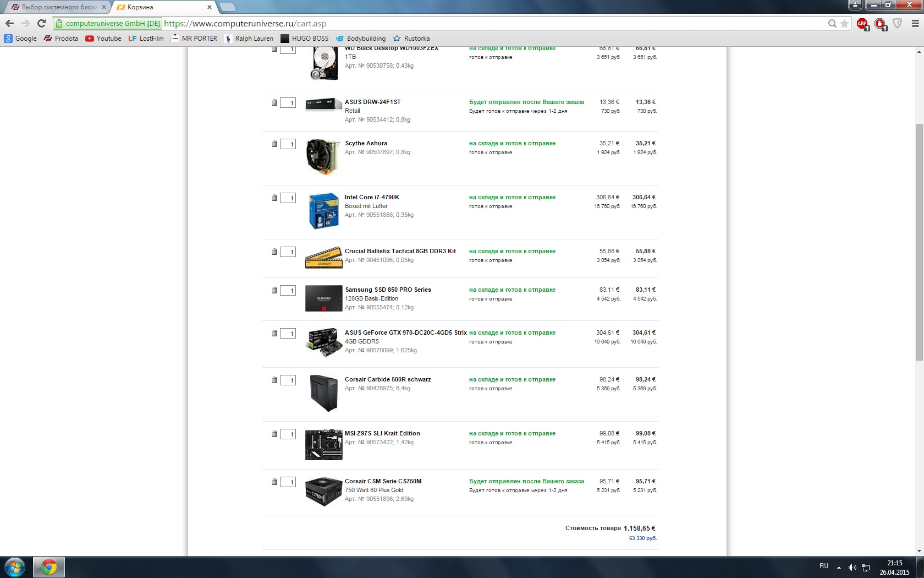The image size is (924, 578).
Task: Open Chrome hamburger menu
Action: [x=915, y=23]
